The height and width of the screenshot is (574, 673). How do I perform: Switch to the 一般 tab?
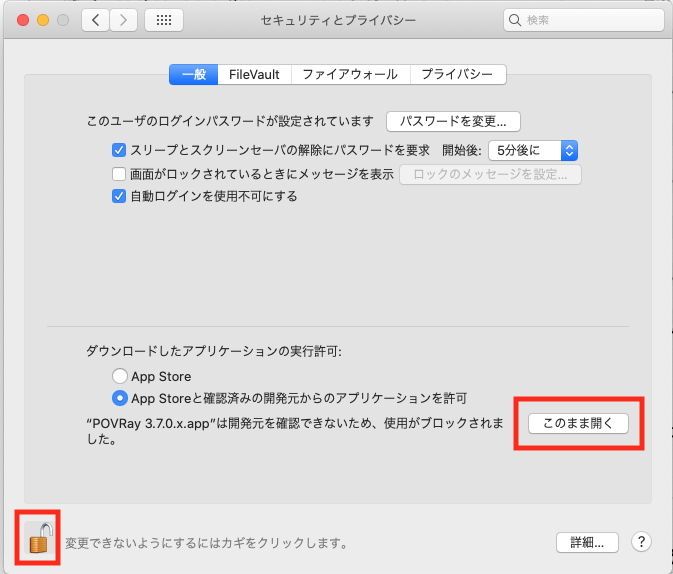194,74
